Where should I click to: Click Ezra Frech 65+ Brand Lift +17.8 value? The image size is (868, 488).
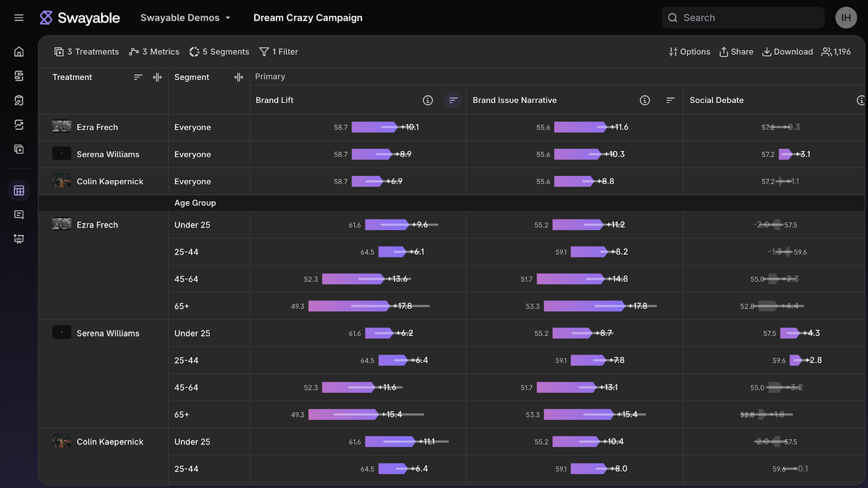[403, 306]
